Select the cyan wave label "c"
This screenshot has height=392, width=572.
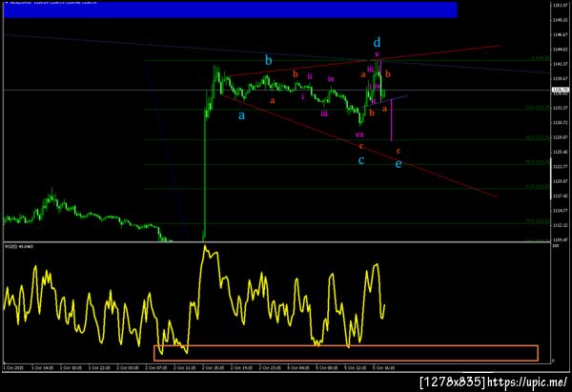[361, 160]
